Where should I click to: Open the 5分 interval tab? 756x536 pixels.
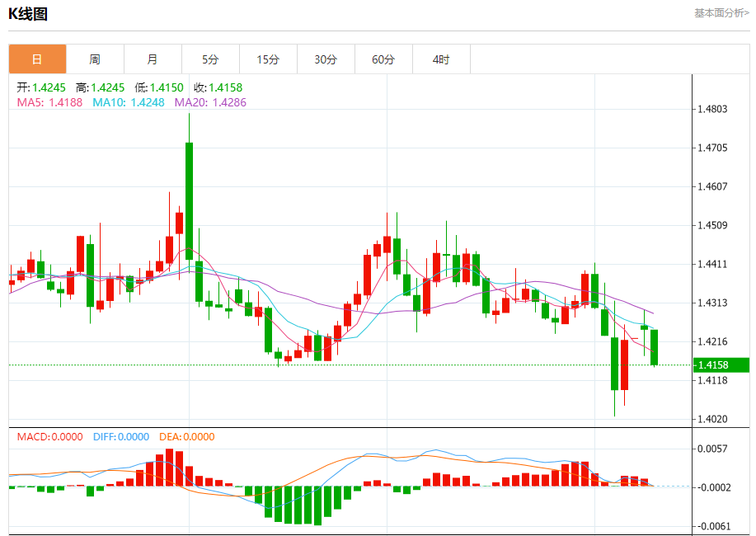coord(211,59)
